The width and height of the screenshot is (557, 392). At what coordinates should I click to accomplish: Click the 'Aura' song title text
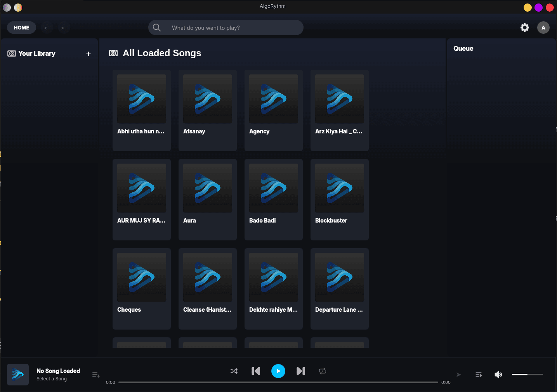click(x=189, y=221)
